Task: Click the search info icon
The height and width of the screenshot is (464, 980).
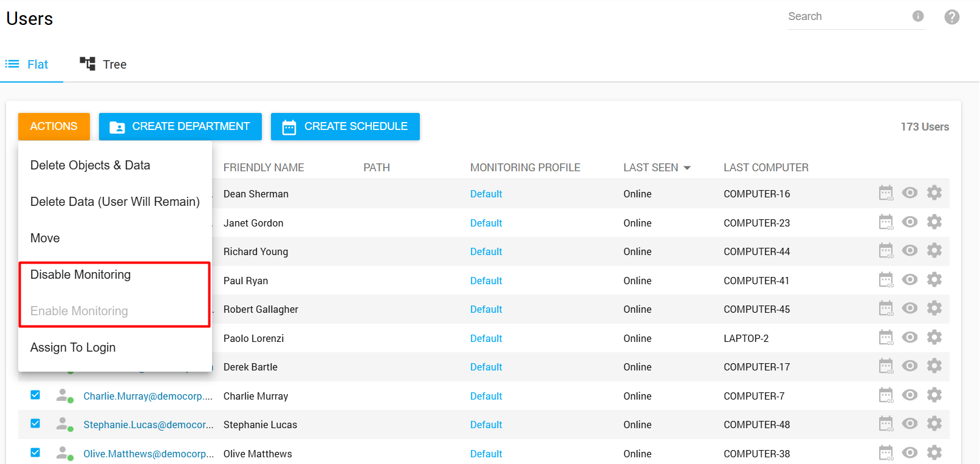Action: tap(917, 16)
